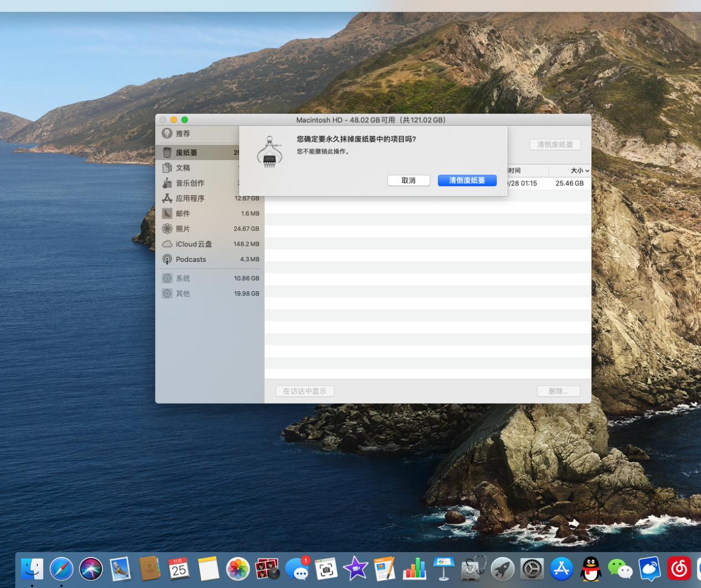The image size is (701, 588).
Task: Open Messages with notification badge
Action: tap(297, 569)
